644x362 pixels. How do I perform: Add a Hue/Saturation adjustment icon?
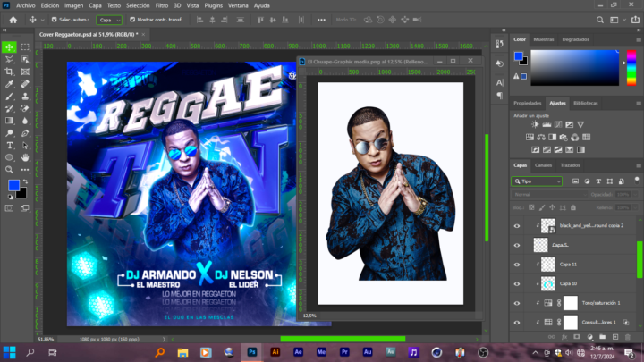point(530,137)
